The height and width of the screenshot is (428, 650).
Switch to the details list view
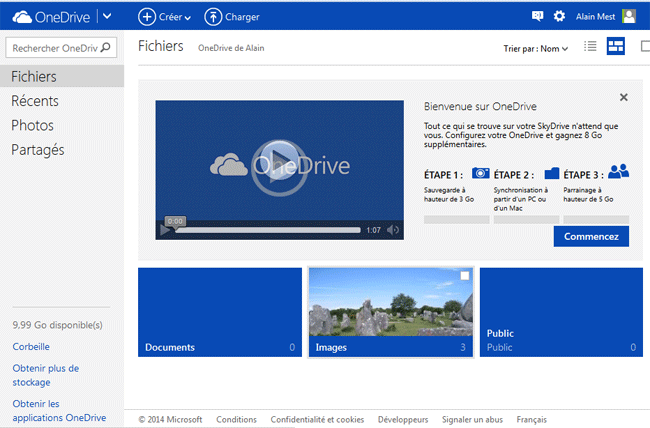coord(590,46)
